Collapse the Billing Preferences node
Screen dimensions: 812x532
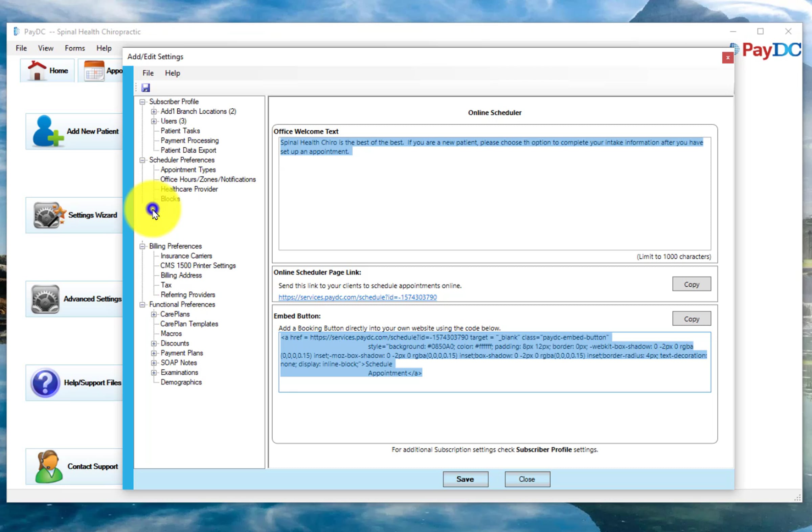click(x=142, y=246)
